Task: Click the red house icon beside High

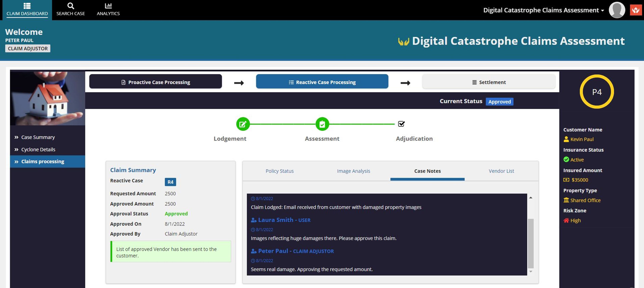Action: point(566,221)
